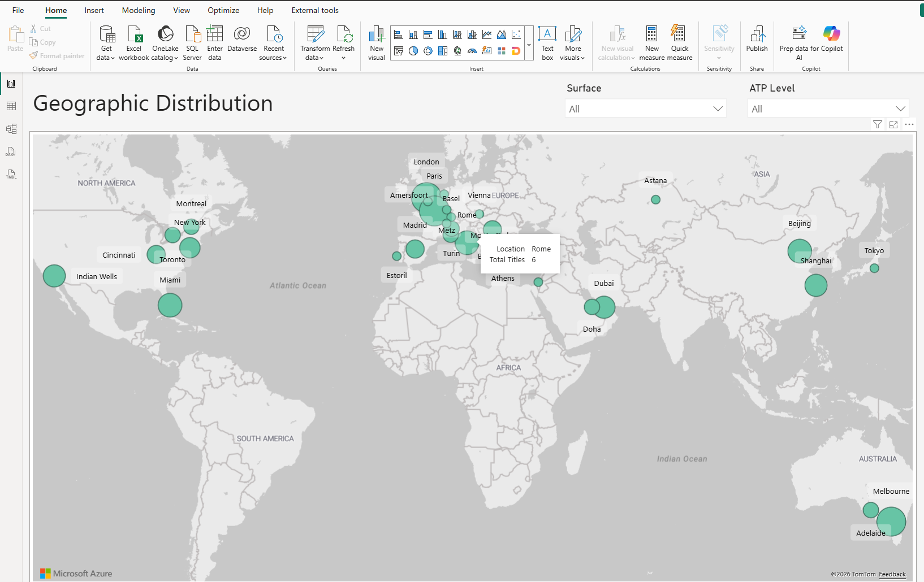Select the Astana bubble on map

(655, 199)
